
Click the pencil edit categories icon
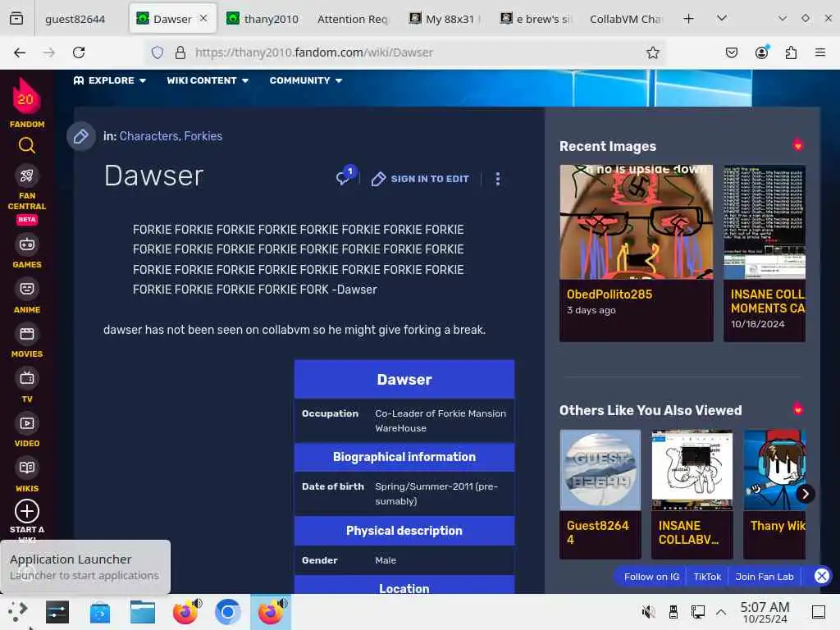pyautogui.click(x=81, y=136)
